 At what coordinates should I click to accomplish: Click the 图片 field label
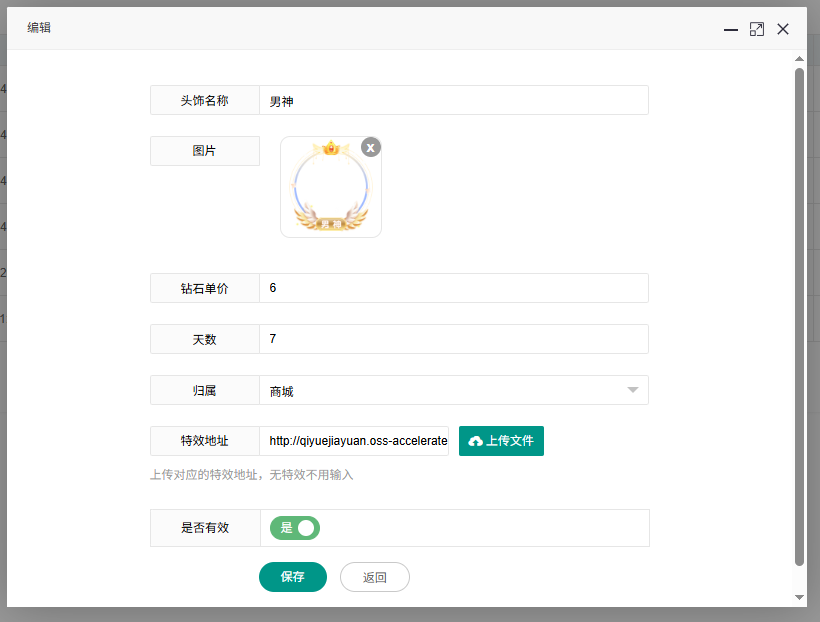click(204, 151)
